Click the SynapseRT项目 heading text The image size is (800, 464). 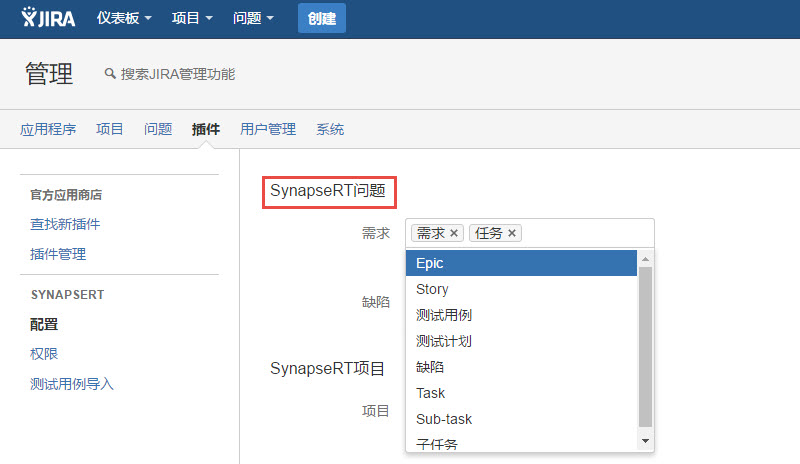327,368
